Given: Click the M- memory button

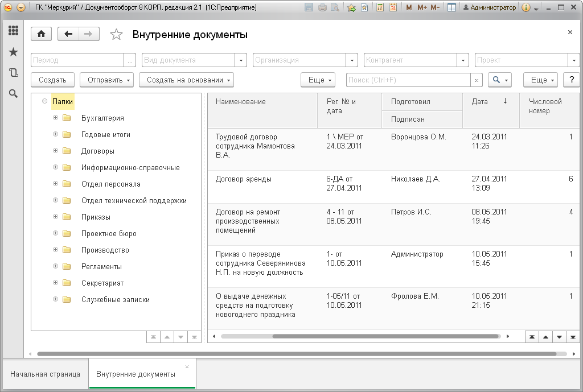Looking at the screenshot, I should point(436,7).
